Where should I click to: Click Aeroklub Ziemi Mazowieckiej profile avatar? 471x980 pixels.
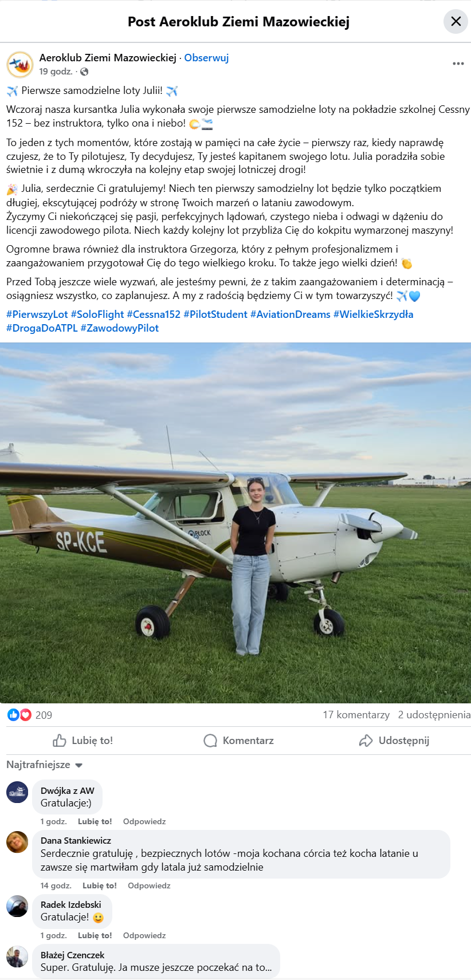tap(20, 64)
